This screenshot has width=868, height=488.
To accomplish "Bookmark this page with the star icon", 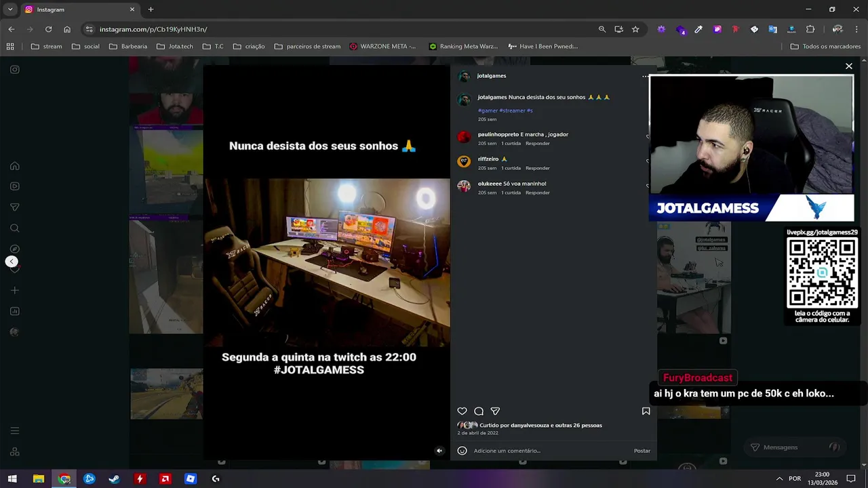I will coord(635,29).
